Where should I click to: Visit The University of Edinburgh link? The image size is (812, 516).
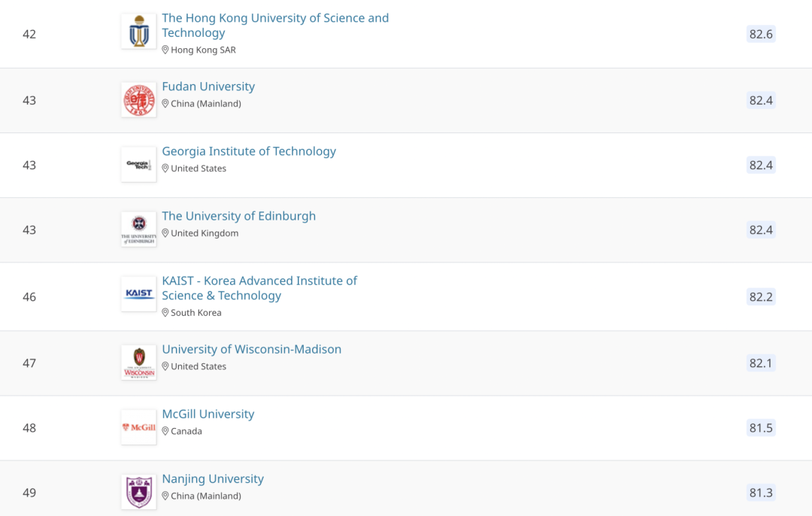pyautogui.click(x=238, y=216)
